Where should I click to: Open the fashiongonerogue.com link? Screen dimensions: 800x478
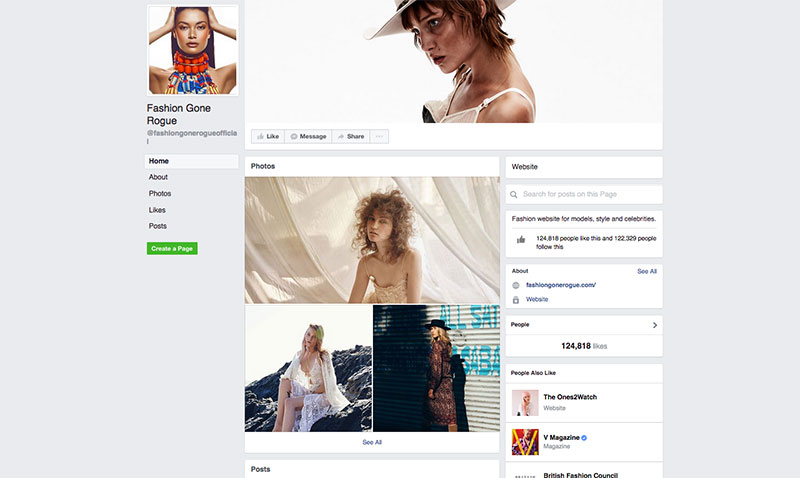point(561,285)
